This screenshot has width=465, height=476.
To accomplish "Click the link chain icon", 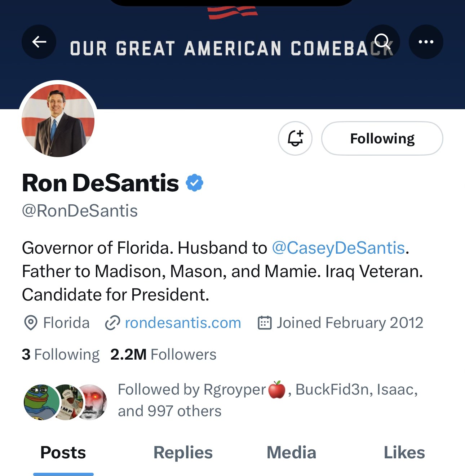I will [112, 323].
